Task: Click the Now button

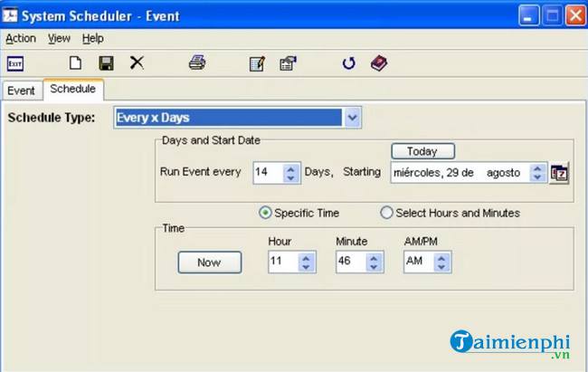Action: 209,262
